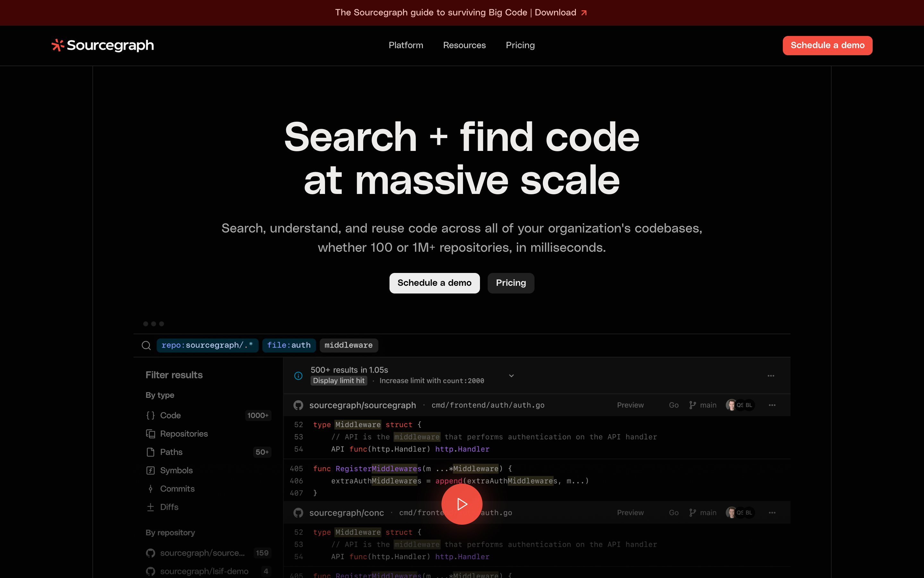The height and width of the screenshot is (578, 924).
Task: Filter by sourcegraph/source... repository
Action: pos(209,553)
